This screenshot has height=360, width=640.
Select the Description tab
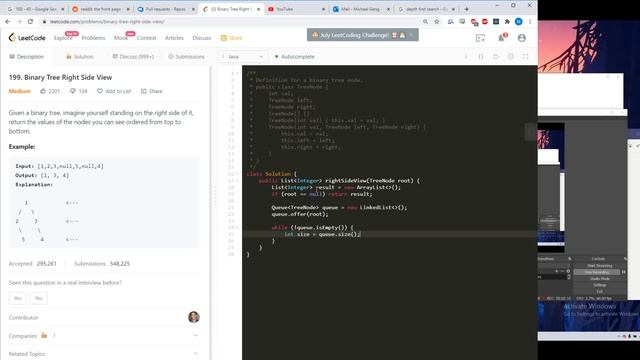(x=27, y=56)
